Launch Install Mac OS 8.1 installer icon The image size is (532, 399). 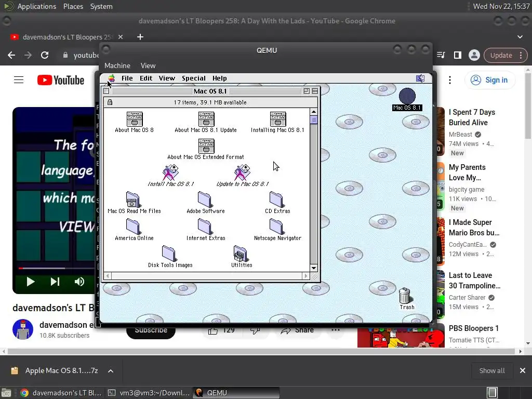pyautogui.click(x=170, y=172)
